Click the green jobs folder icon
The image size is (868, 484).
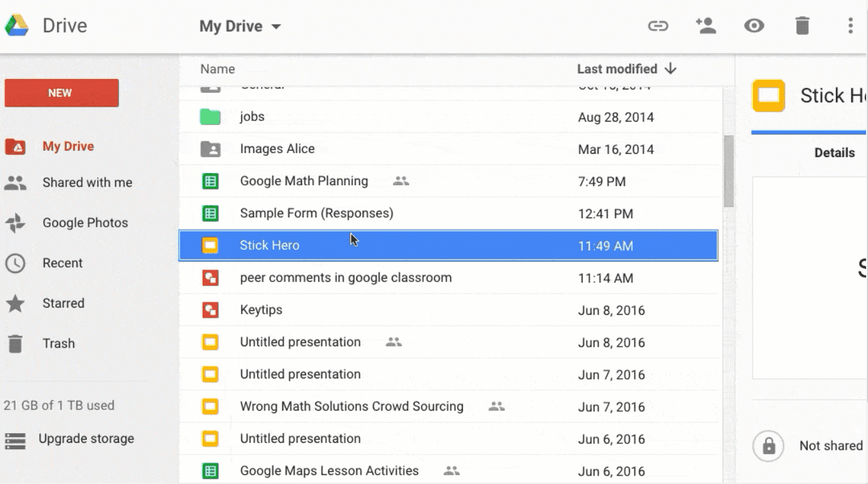[210, 117]
